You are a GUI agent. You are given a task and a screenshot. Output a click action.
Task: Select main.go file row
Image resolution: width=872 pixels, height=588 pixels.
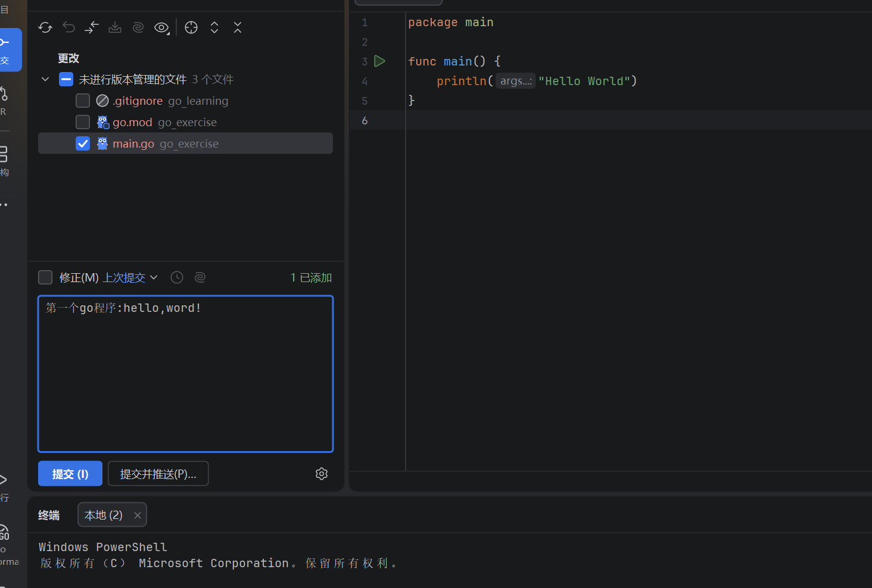click(x=185, y=143)
